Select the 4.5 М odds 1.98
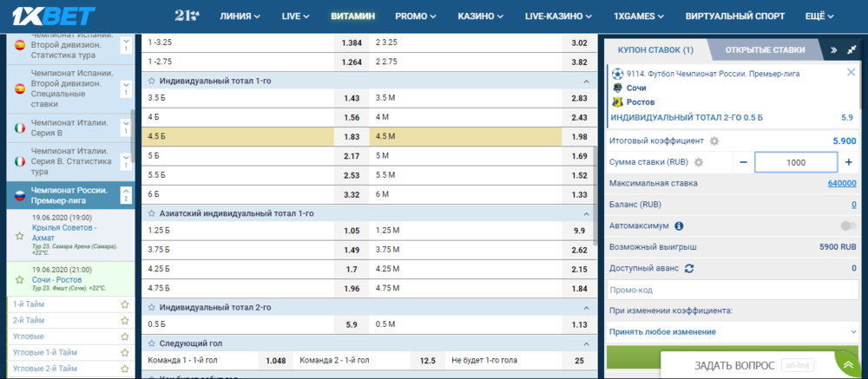 579,137
